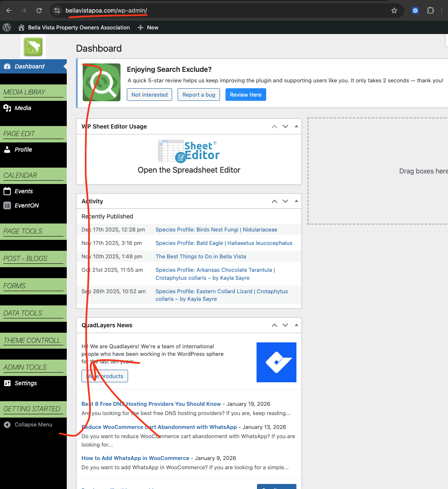Toggle the WP Sheet Editor Usage panel
This screenshot has height=489, width=448.
click(296, 126)
